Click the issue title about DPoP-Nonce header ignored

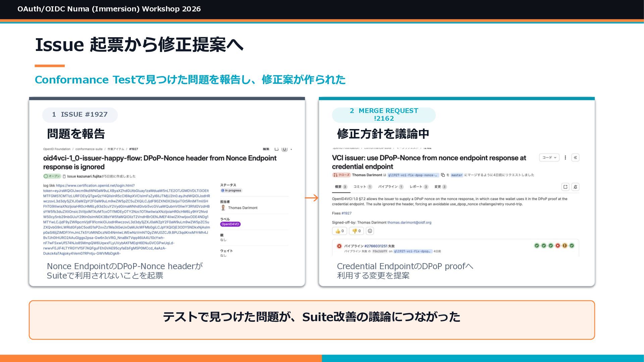(x=160, y=163)
